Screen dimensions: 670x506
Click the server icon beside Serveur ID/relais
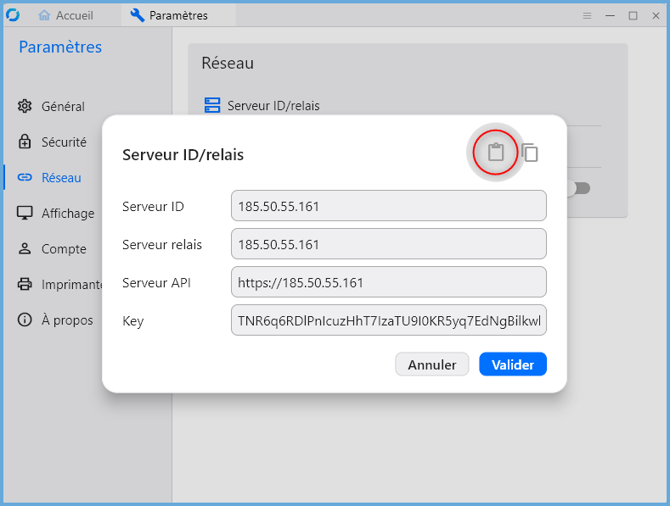click(x=212, y=105)
